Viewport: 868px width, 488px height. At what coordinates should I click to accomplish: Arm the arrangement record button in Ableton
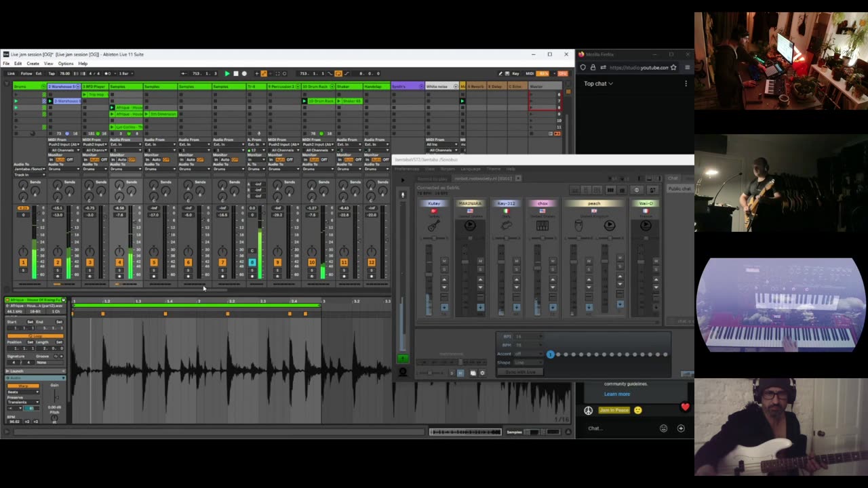pos(244,73)
